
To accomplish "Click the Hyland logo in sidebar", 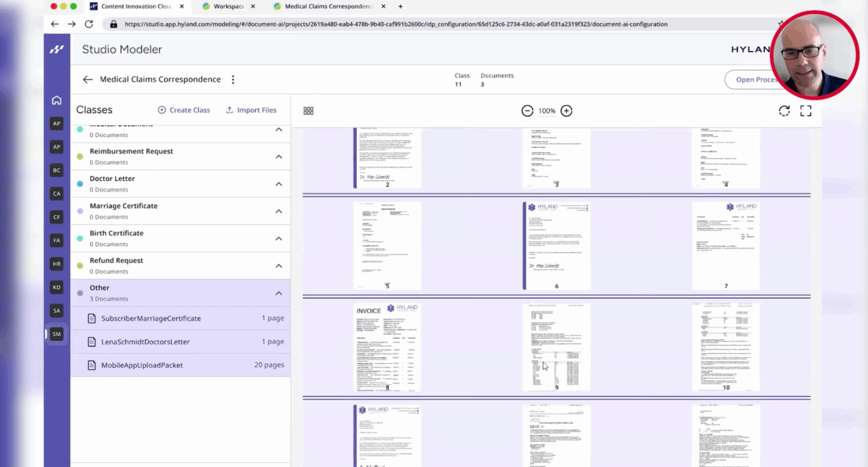I will (x=57, y=49).
